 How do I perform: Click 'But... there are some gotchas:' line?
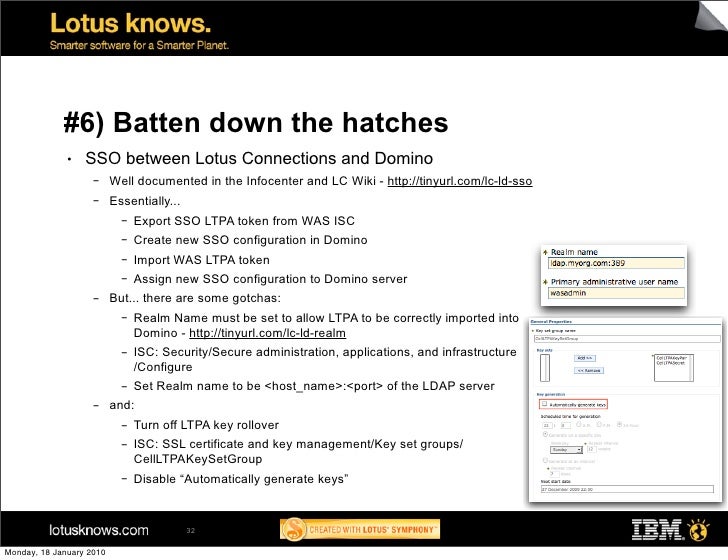pyautogui.click(x=195, y=298)
